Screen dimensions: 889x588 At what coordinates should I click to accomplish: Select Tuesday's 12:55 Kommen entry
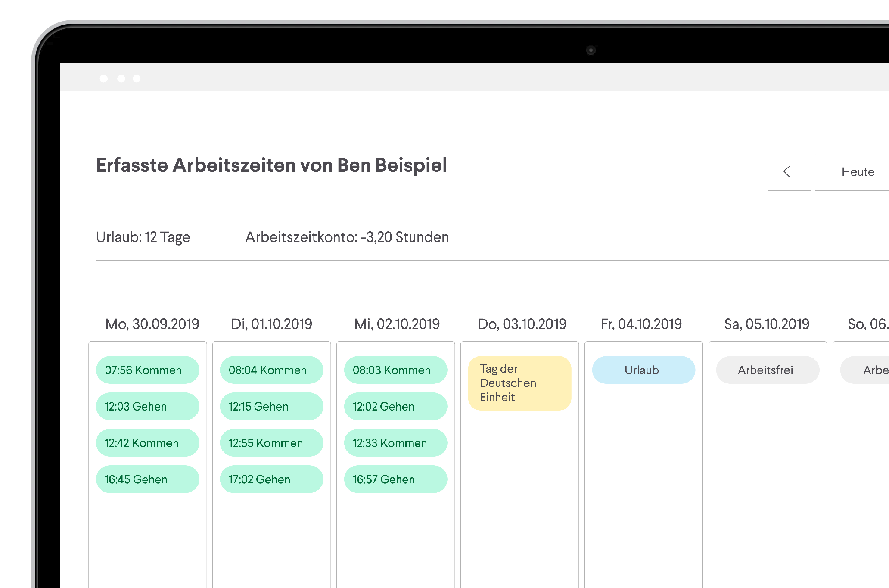[271, 443]
